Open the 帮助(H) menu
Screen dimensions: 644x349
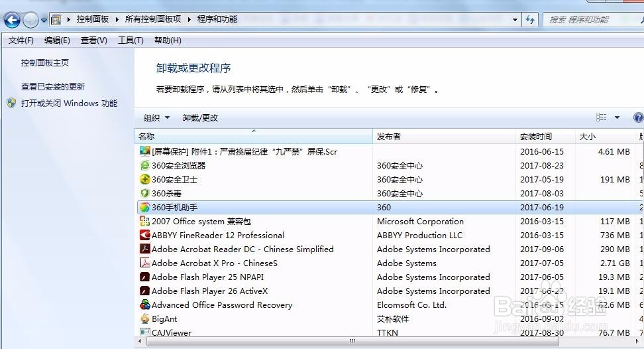(x=168, y=40)
